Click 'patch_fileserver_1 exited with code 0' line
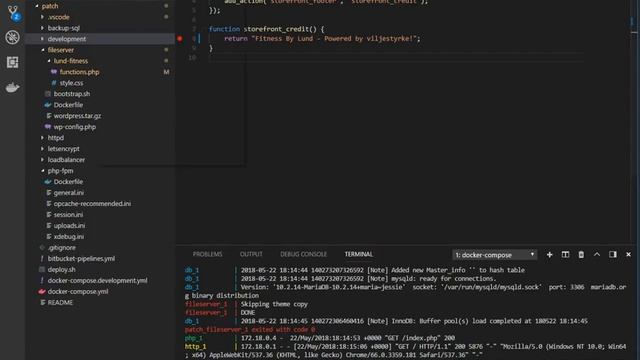The width and height of the screenshot is (640, 360). click(250, 329)
